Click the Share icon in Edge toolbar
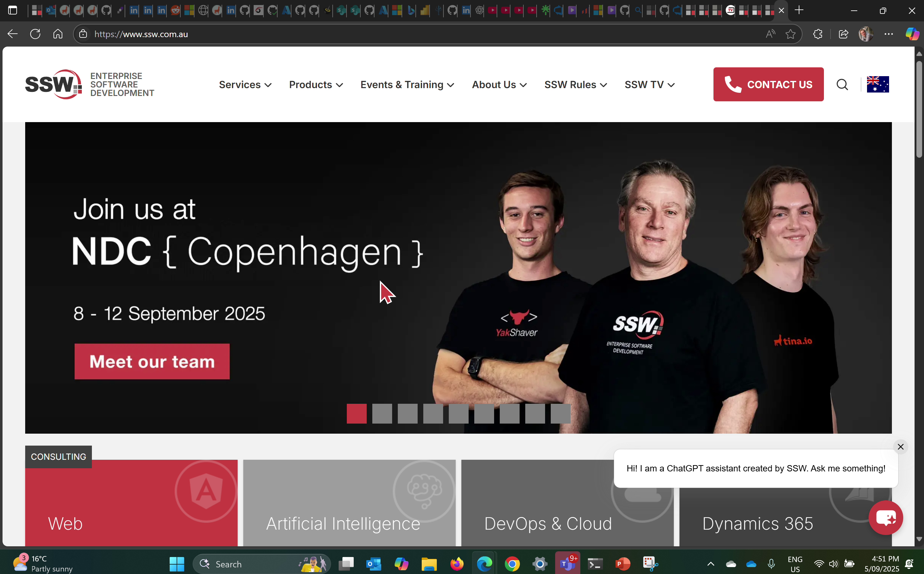Screen dimensions: 924x574 pyautogui.click(x=843, y=34)
